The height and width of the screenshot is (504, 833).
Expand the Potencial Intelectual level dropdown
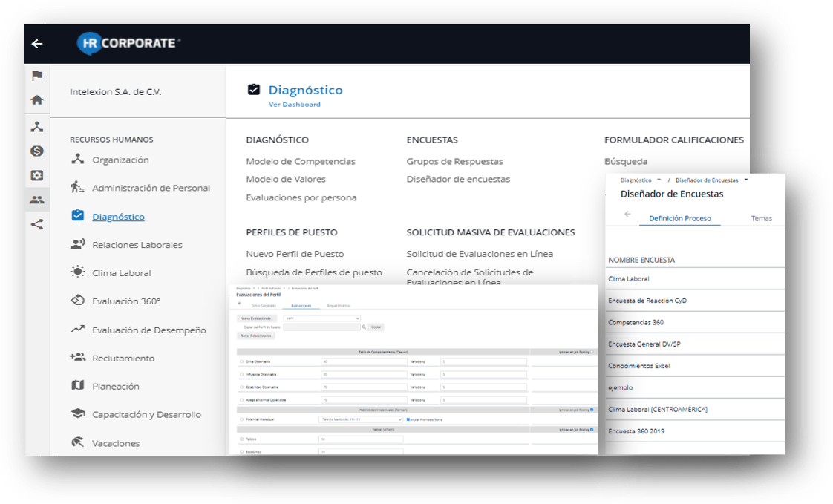(x=361, y=419)
